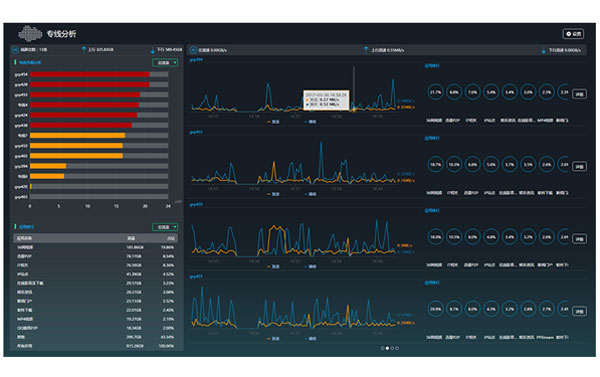Click the circular total-traffic icon above the charts
Image resolution: width=600 pixels, height=377 pixels.
click(x=193, y=50)
